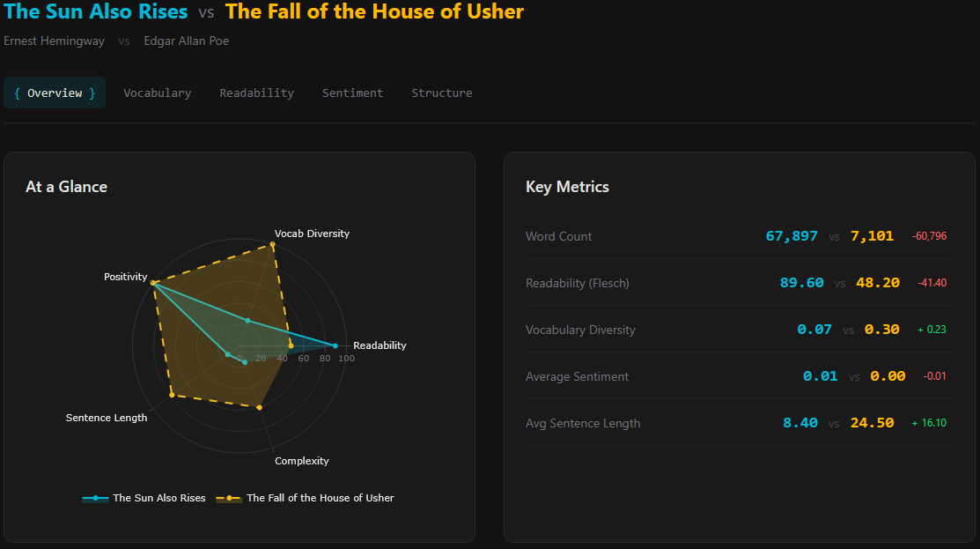Open The Fall of the House of Usher title
Viewport: 980px width, 549px height.
[x=373, y=12]
